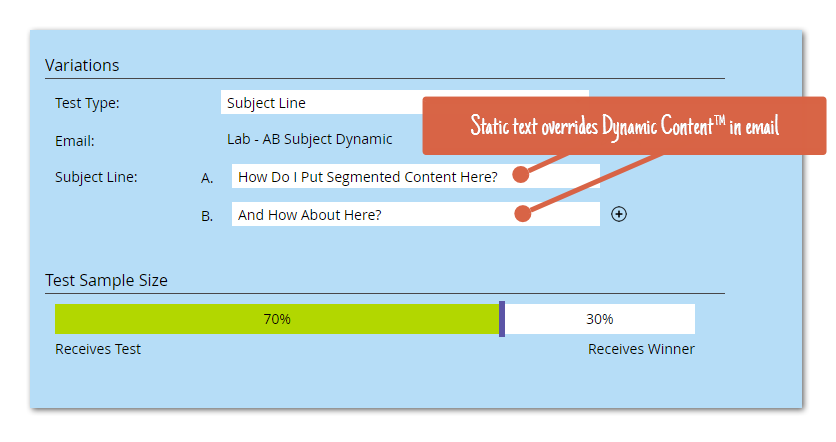Click the white 30% winner portion bar

600,319
